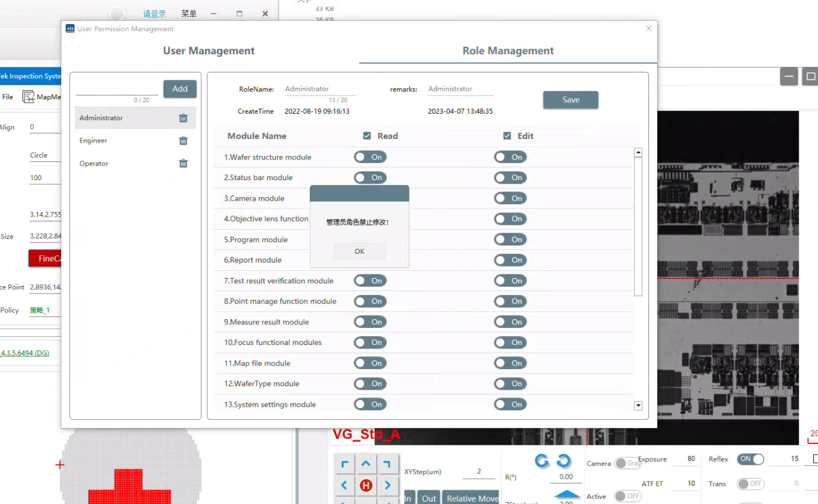Click the vis icon in dialog title bar
The width and height of the screenshot is (818, 504).
coord(70,28)
